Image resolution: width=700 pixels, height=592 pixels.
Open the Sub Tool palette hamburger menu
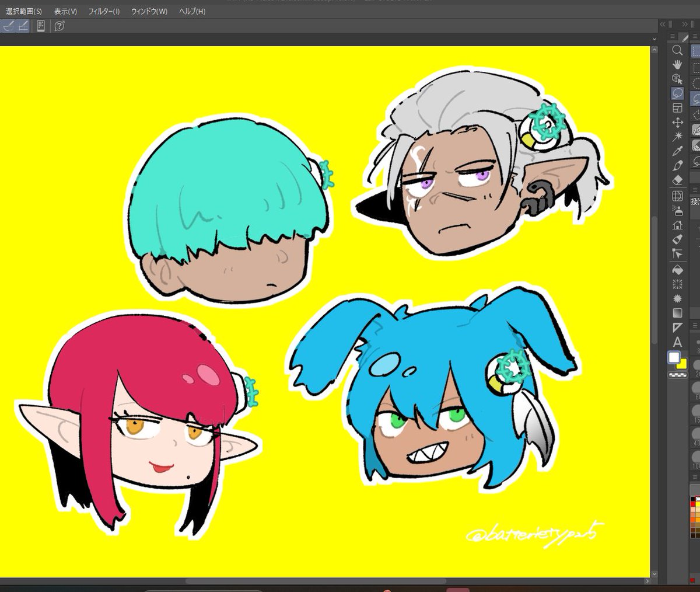pos(695,37)
